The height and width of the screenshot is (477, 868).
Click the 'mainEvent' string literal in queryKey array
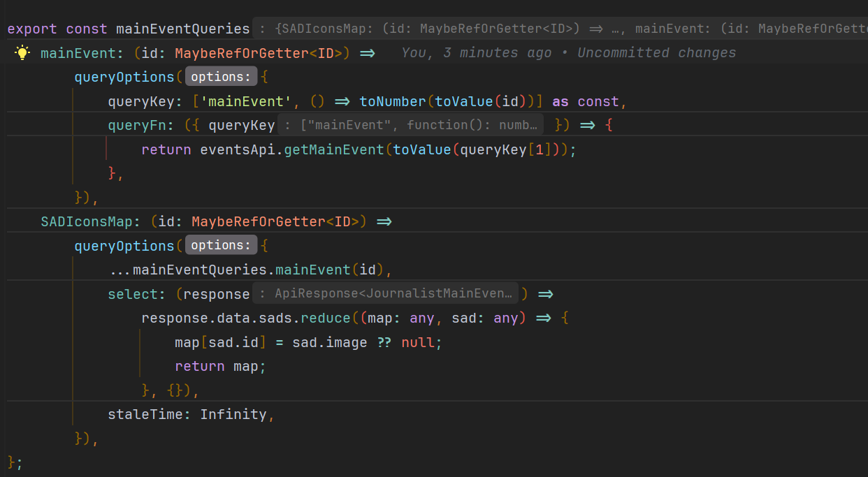pos(246,101)
